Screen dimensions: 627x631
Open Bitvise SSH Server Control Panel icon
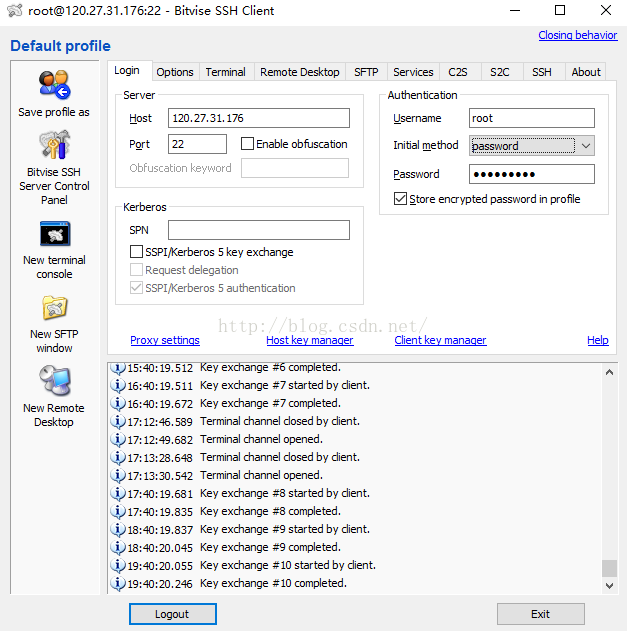(x=54, y=144)
